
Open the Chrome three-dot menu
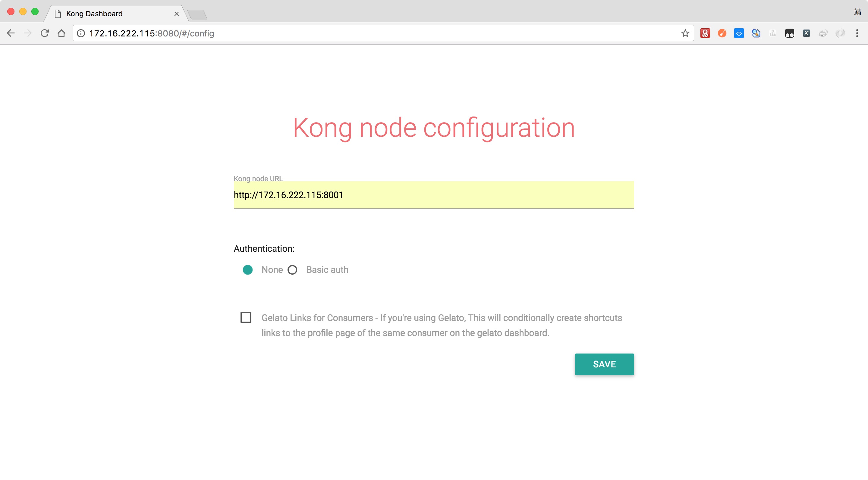[x=857, y=33]
